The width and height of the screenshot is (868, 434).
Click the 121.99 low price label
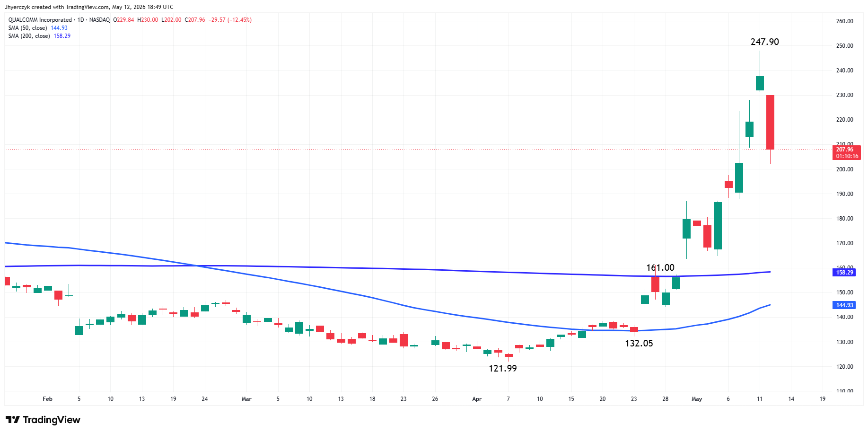tap(502, 368)
